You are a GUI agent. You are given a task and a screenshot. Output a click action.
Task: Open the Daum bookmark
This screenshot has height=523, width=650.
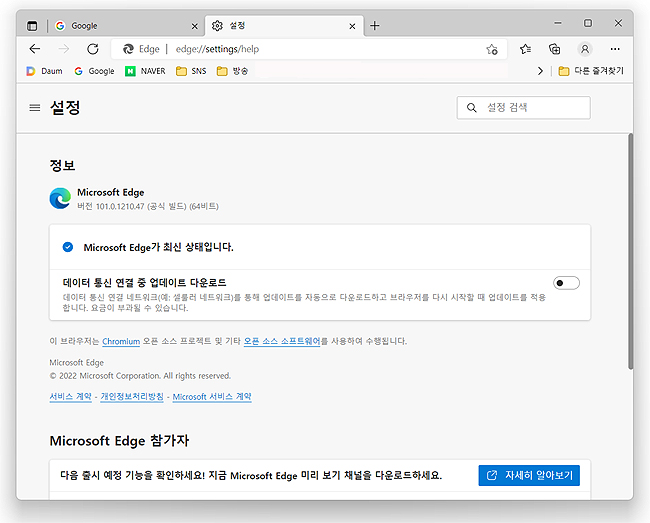(44, 71)
